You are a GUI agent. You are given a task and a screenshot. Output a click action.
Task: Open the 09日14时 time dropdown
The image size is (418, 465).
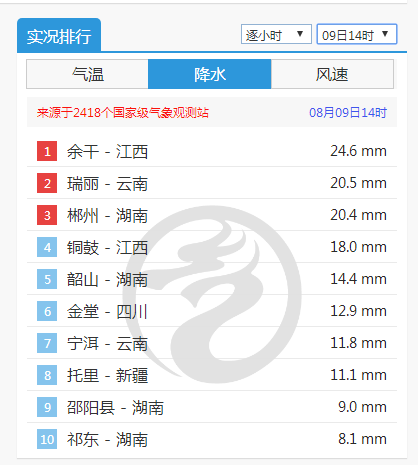tap(357, 34)
